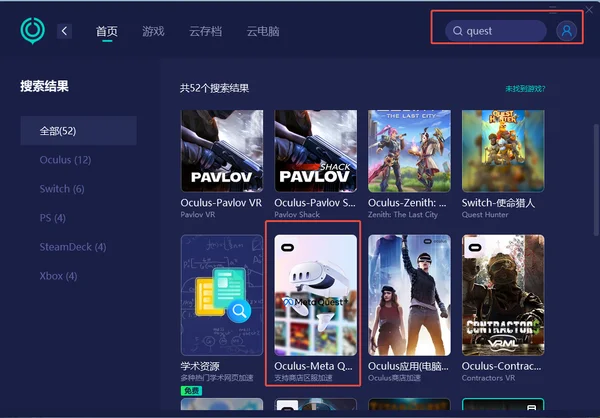Click the Oculus-Pavlov VR title text
600x418 pixels.
221,203
